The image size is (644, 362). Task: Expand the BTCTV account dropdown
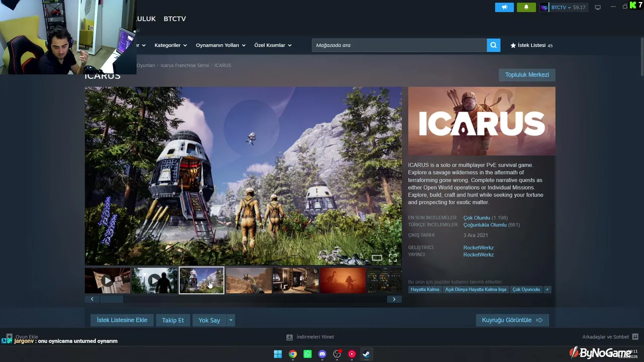pyautogui.click(x=569, y=8)
